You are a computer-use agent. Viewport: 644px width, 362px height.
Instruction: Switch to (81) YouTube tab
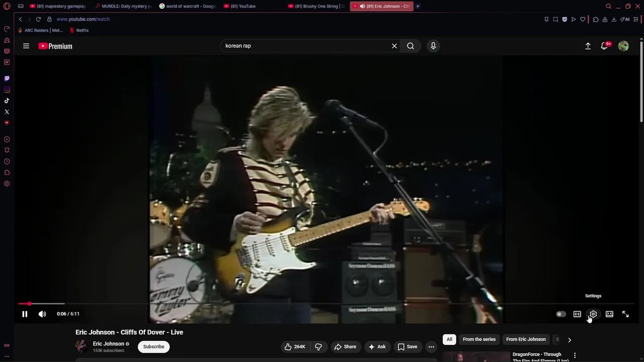tap(252, 6)
